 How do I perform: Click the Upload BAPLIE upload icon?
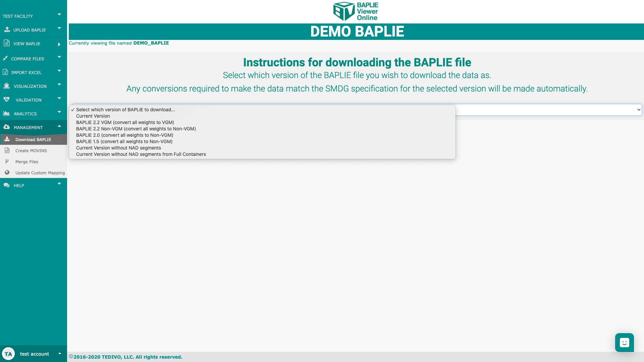click(7, 29)
